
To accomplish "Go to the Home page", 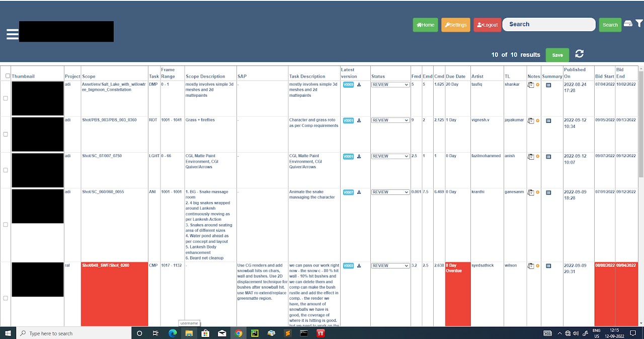I will (x=425, y=25).
